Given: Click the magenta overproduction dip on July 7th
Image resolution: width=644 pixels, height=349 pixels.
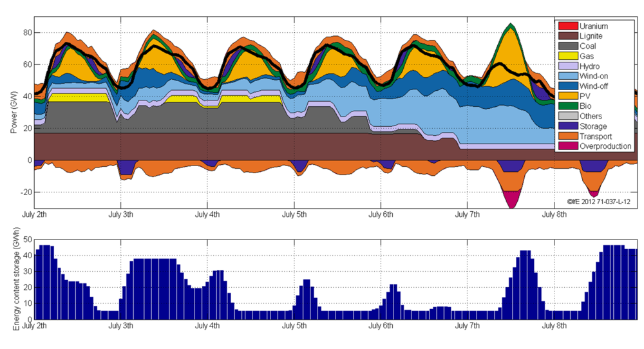Looking at the screenshot, I should pos(512,198).
